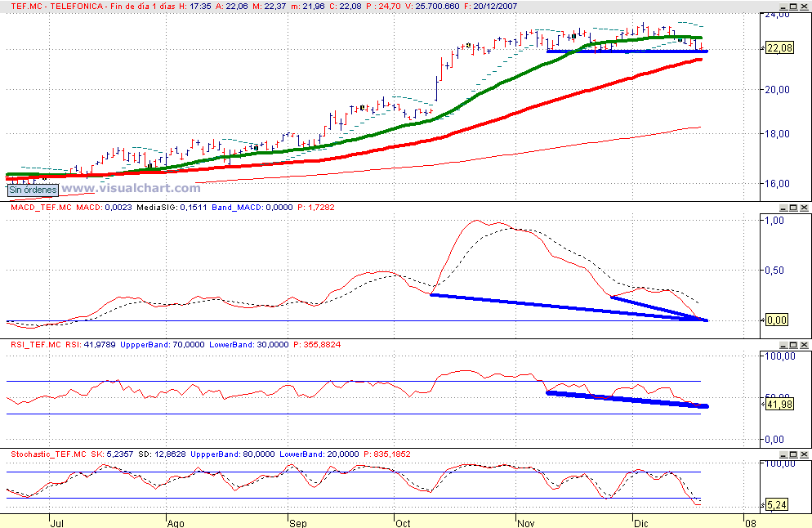
Task: Click the date 'F: 20/12/2007'
Action: pyautogui.click(x=490, y=7)
